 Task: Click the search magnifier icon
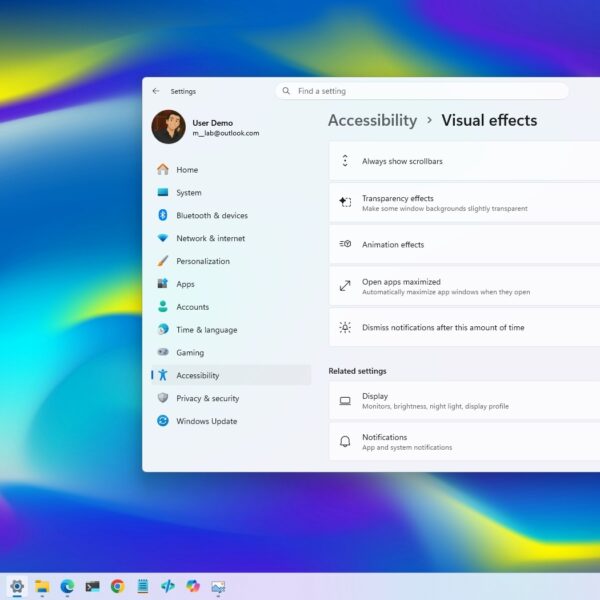tap(286, 91)
